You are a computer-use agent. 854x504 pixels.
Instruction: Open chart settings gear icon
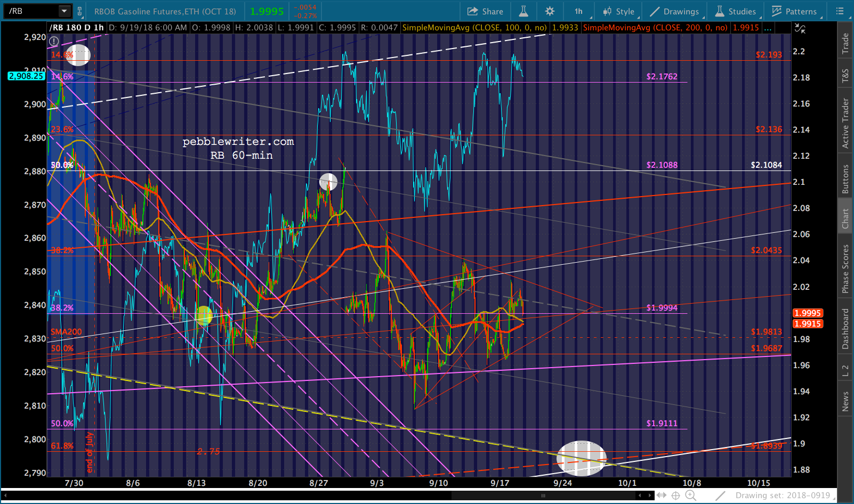point(550,11)
